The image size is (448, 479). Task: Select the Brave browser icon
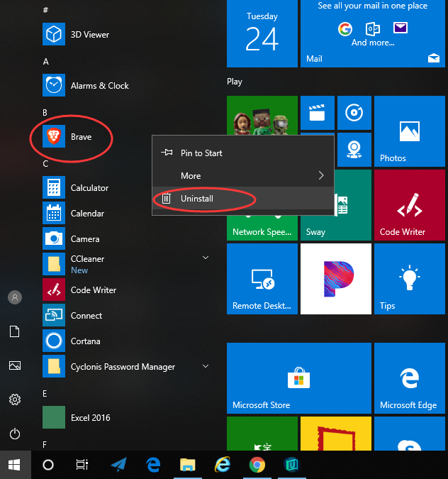click(x=54, y=136)
